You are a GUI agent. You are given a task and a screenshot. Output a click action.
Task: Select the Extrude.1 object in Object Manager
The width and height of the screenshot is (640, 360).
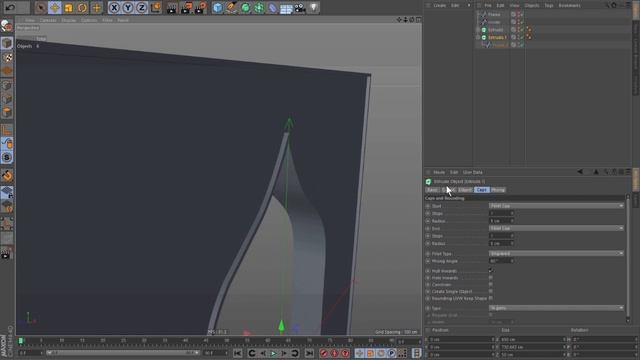tap(498, 37)
